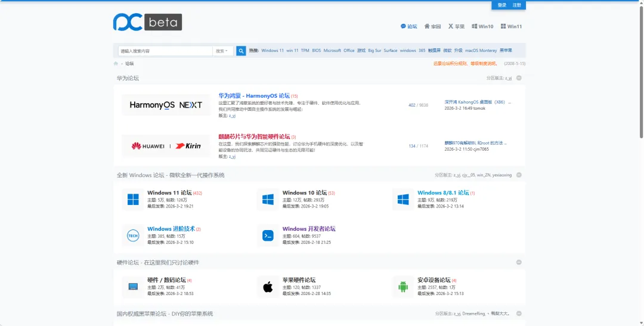The width and height of the screenshot is (644, 326).
Task: Click moderator yexiaoxing in Windows section
Action: [x=502, y=175]
